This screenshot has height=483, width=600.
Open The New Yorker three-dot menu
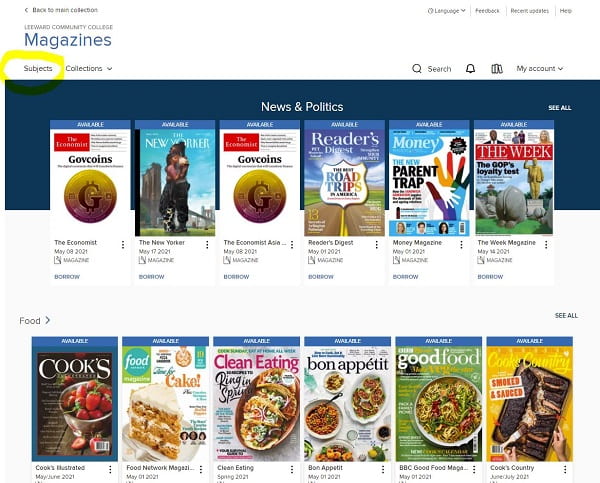207,245
